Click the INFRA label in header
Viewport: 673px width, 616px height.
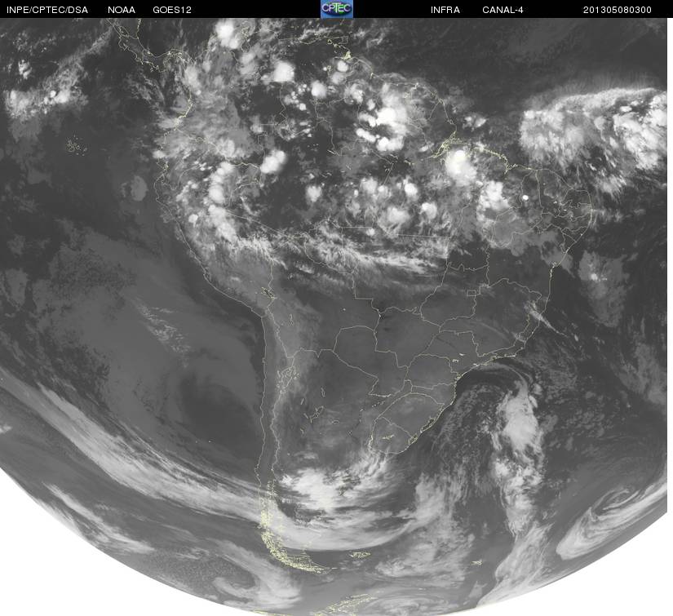[445, 10]
